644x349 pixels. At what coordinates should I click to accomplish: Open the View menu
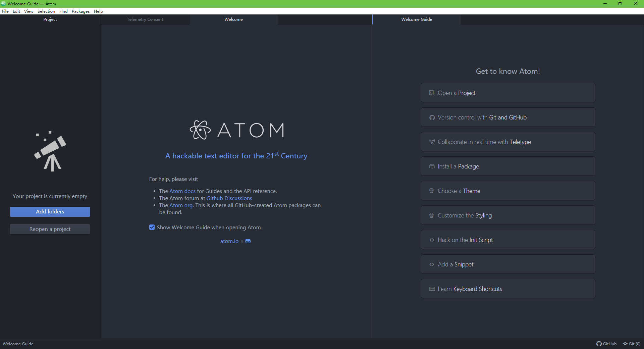tap(29, 11)
